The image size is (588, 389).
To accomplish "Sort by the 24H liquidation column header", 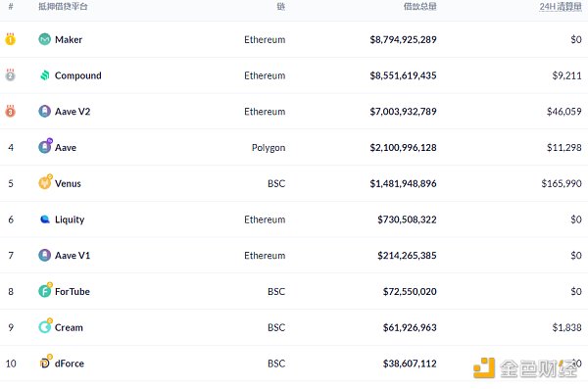I will [x=561, y=7].
